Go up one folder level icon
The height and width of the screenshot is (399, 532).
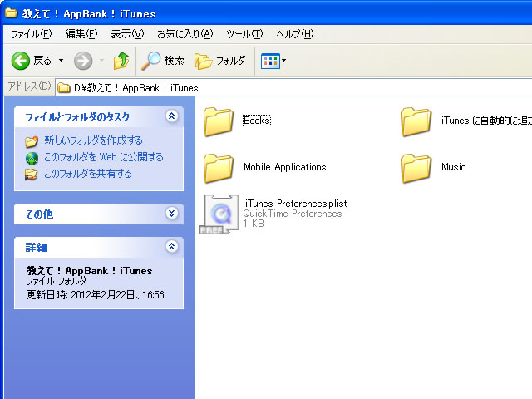coord(121,61)
